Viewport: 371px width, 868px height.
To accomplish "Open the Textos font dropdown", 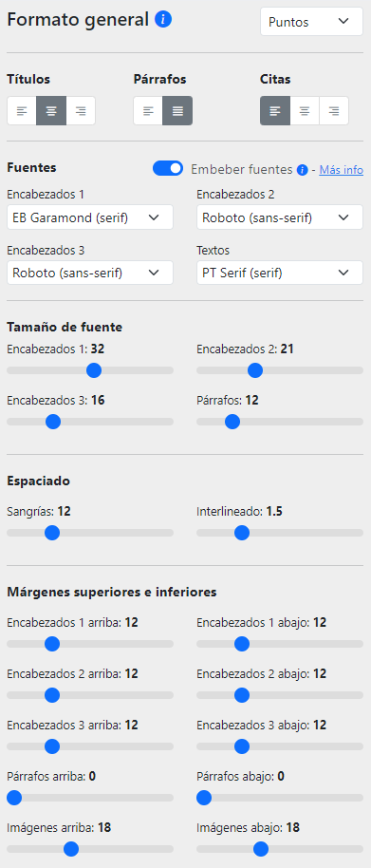I will 280,273.
